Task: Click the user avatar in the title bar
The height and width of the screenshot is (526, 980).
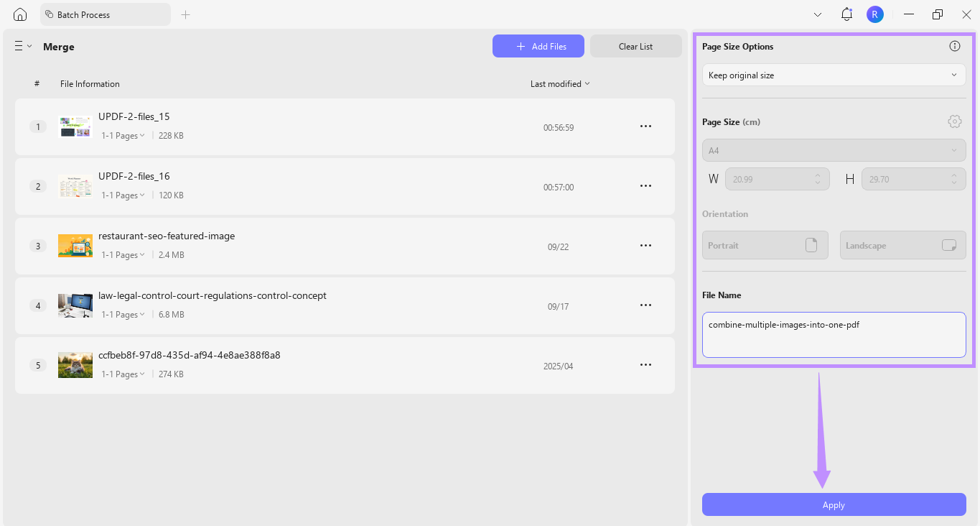Action: pyautogui.click(x=874, y=14)
